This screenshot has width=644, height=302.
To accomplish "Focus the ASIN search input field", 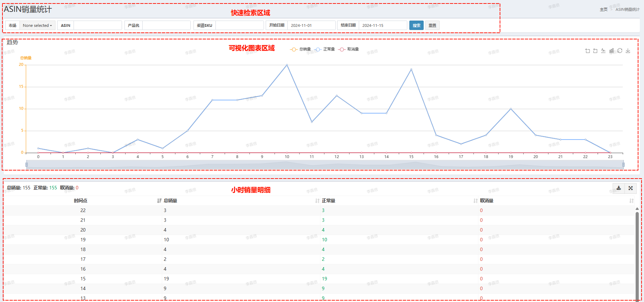I will (x=98, y=25).
